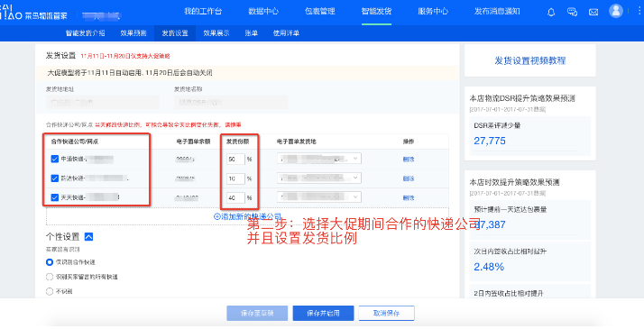
Task: Select the 识别买家留言的所有快递 radio option
Action: [x=50, y=277]
